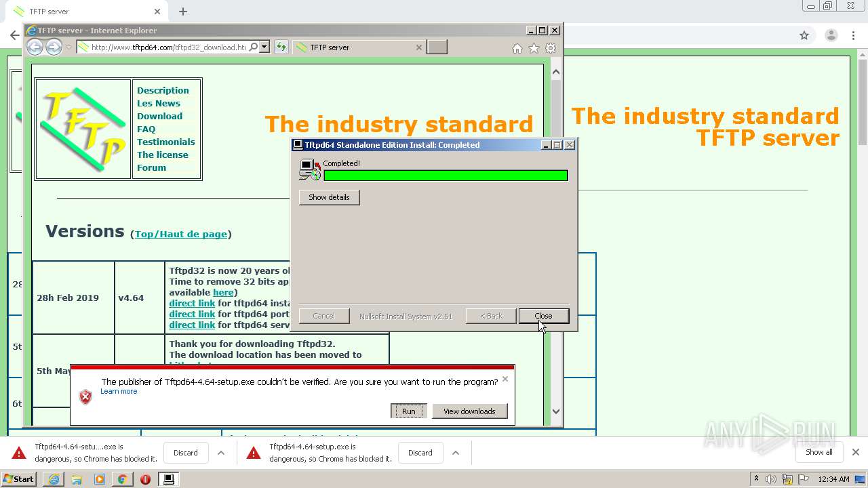
Task: Click the IE Forward arrow button
Action: [x=54, y=47]
